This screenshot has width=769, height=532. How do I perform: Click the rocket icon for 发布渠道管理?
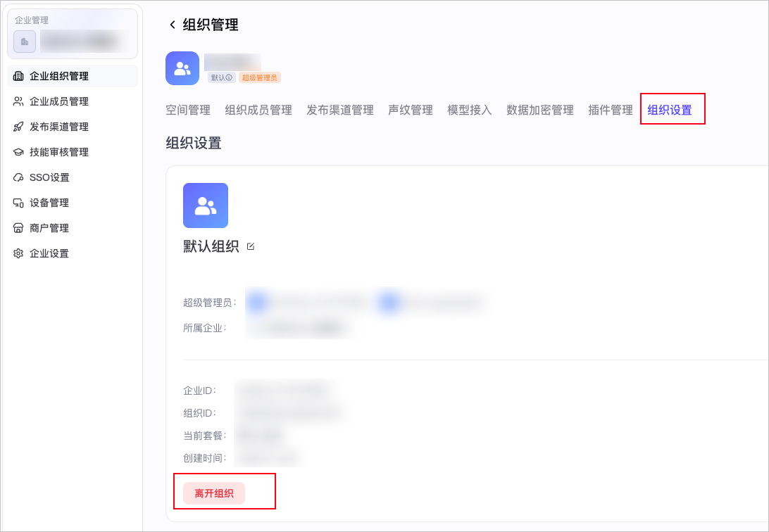point(18,127)
